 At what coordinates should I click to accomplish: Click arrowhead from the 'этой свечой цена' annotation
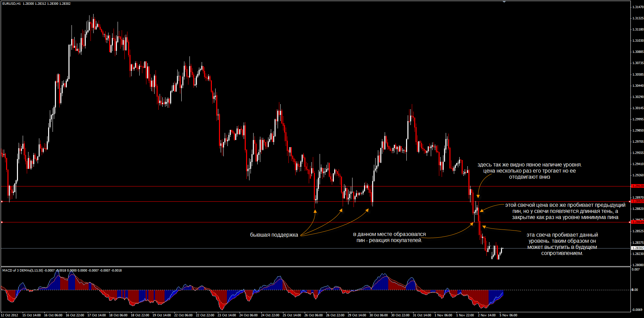pyautogui.click(x=482, y=211)
